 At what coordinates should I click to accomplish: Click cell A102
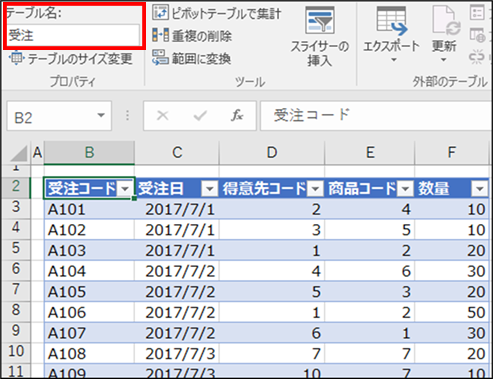tap(89, 230)
